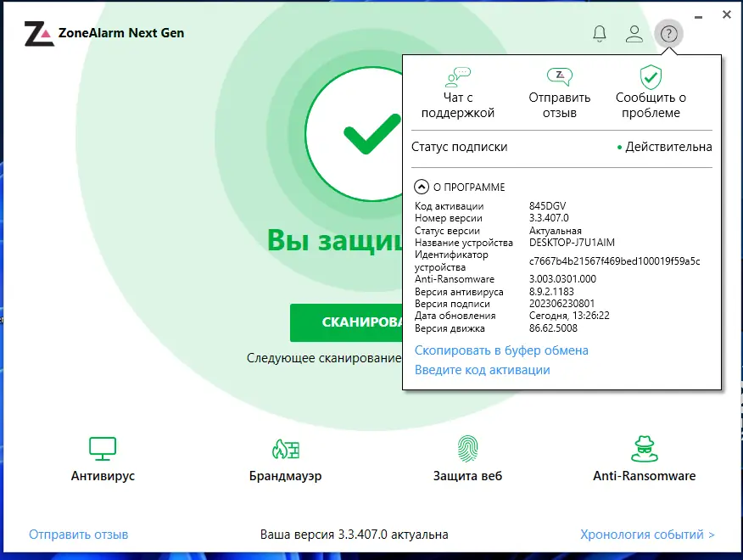
Task: Open the Брандмауэр label
Action: [x=285, y=476]
